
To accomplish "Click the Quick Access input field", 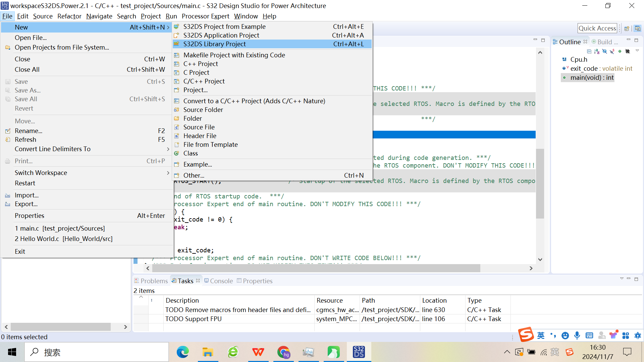I will (597, 28).
